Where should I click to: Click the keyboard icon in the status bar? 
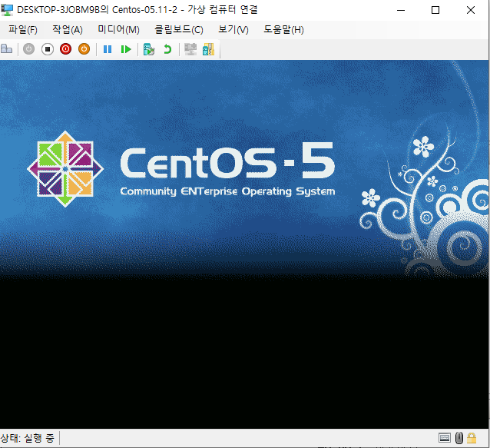point(445,438)
